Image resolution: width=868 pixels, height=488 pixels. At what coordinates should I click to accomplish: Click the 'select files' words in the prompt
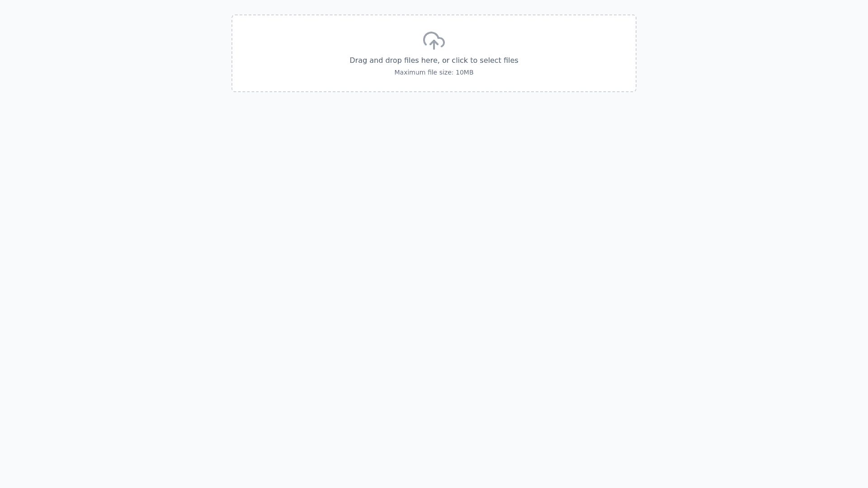(x=499, y=61)
